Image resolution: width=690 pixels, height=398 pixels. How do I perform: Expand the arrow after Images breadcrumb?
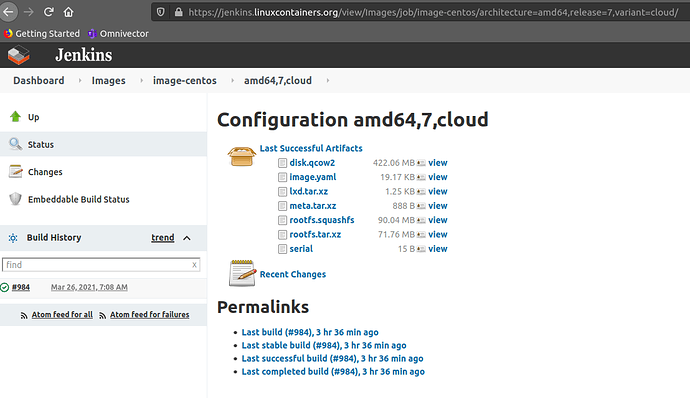coord(141,81)
